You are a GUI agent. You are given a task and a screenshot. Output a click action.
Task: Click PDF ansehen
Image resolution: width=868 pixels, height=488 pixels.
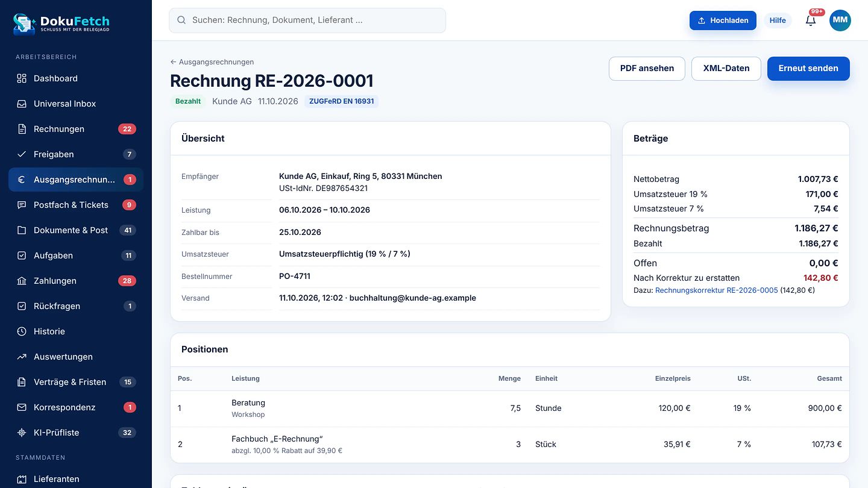tap(647, 68)
